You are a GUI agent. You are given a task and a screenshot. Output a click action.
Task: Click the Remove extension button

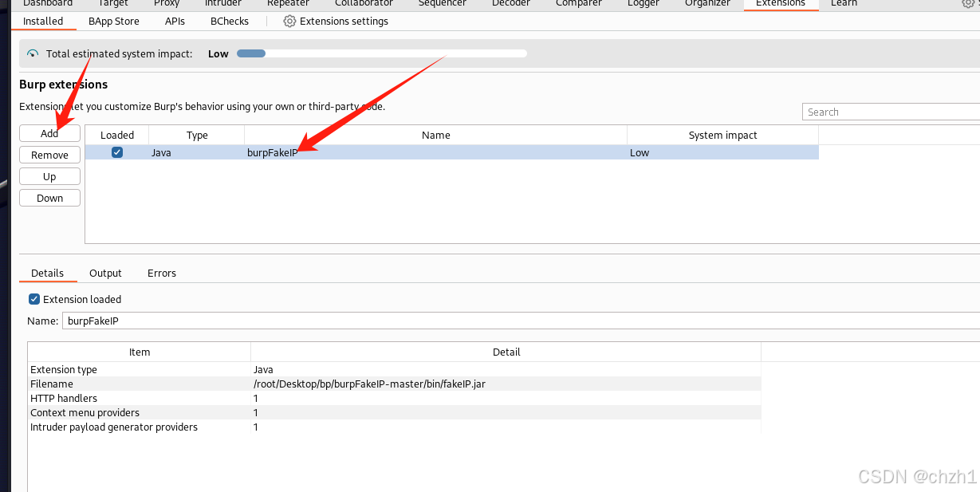(49, 155)
